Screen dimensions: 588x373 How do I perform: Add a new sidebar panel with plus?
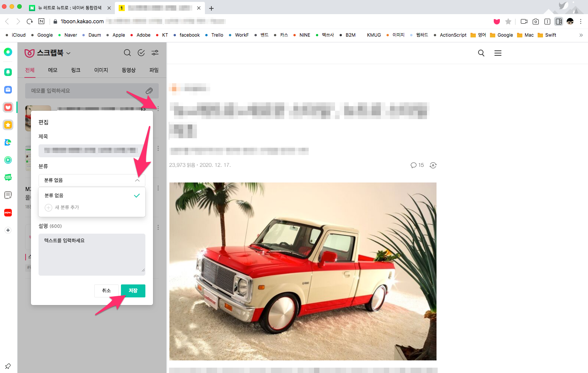(x=8, y=230)
